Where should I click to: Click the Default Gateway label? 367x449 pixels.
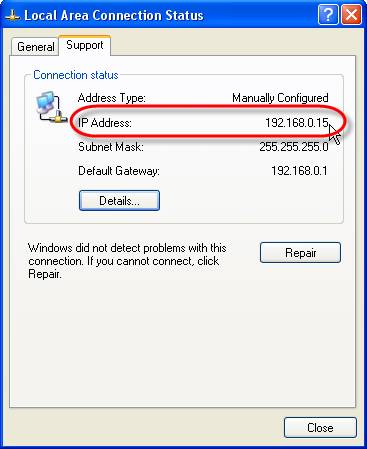(x=119, y=171)
